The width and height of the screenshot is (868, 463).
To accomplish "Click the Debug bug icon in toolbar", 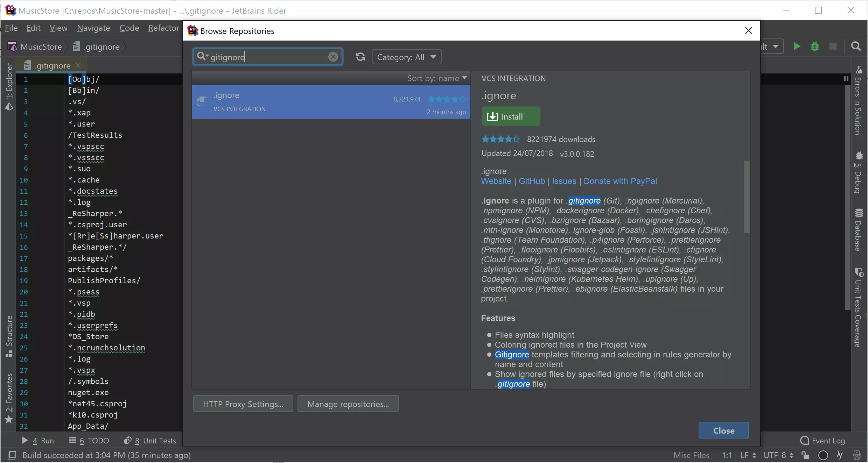I will tap(814, 46).
